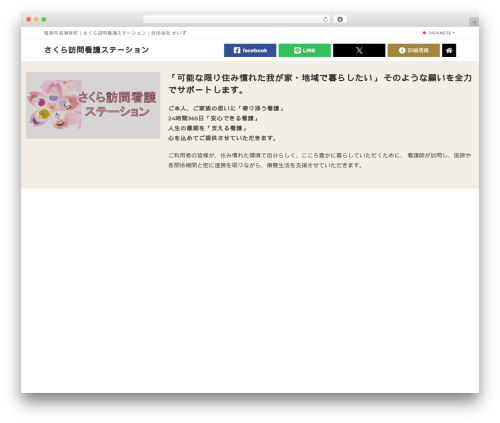Viewport: 500px width, 423px height.
Task: Open the JAPANESE language dropdown
Action: [x=439, y=33]
